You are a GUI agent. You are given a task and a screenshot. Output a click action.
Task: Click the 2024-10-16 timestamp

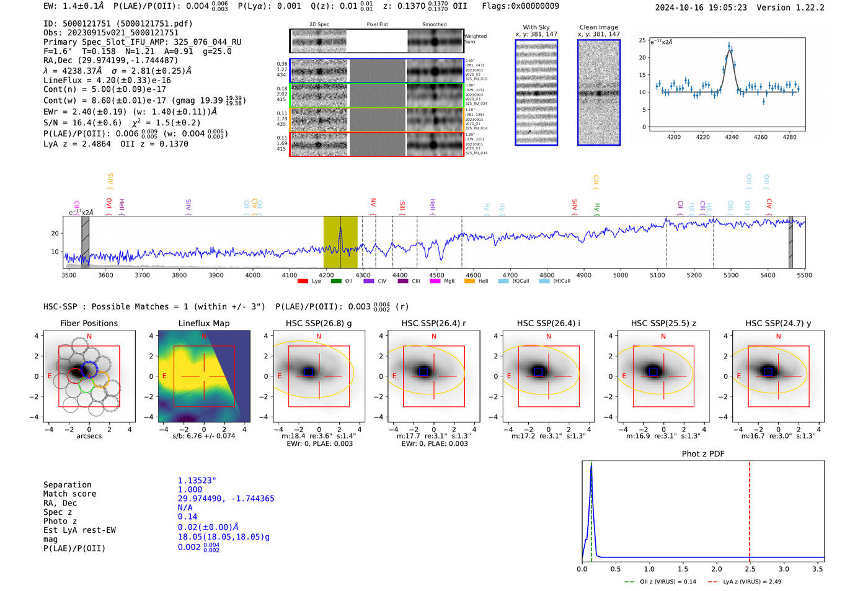click(x=701, y=7)
